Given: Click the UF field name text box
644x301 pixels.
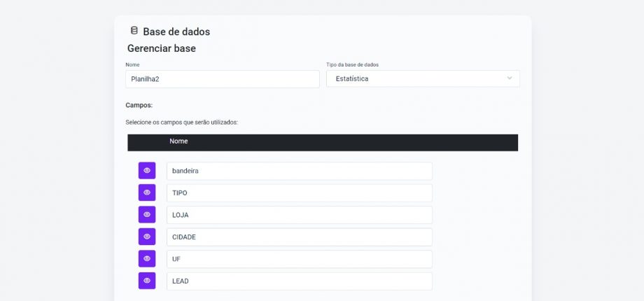Looking at the screenshot, I should click(299, 259).
